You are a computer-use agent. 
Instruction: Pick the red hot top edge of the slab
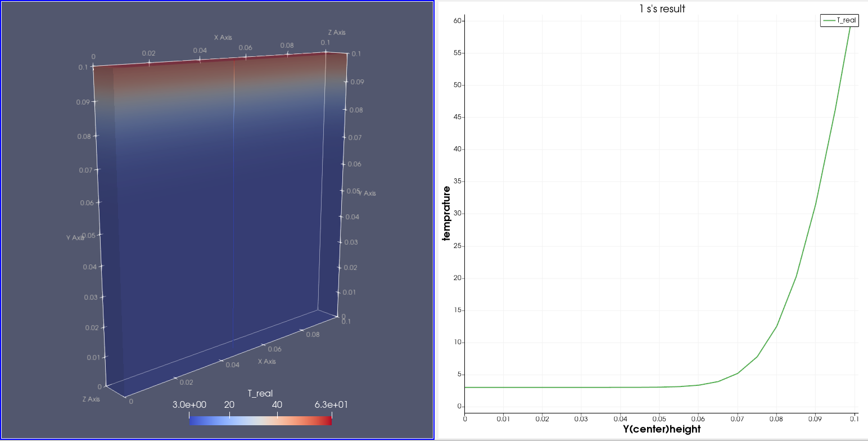214,62
